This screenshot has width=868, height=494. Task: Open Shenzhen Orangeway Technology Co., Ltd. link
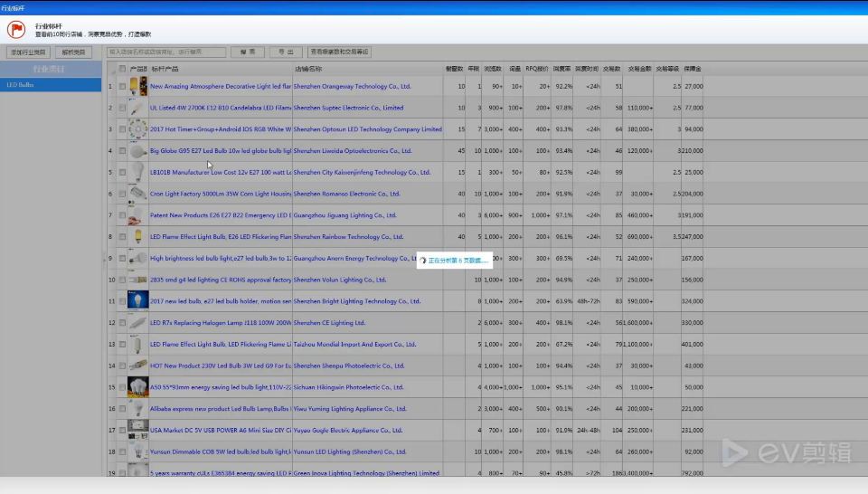[x=352, y=86]
